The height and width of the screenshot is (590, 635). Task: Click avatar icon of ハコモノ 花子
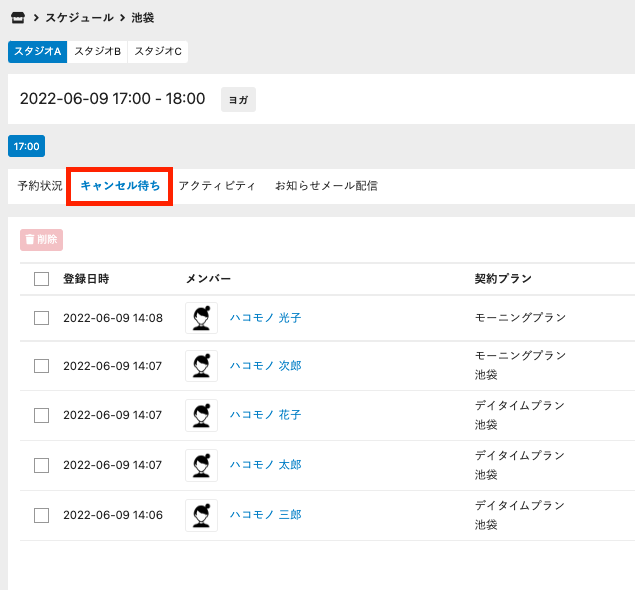tap(201, 415)
